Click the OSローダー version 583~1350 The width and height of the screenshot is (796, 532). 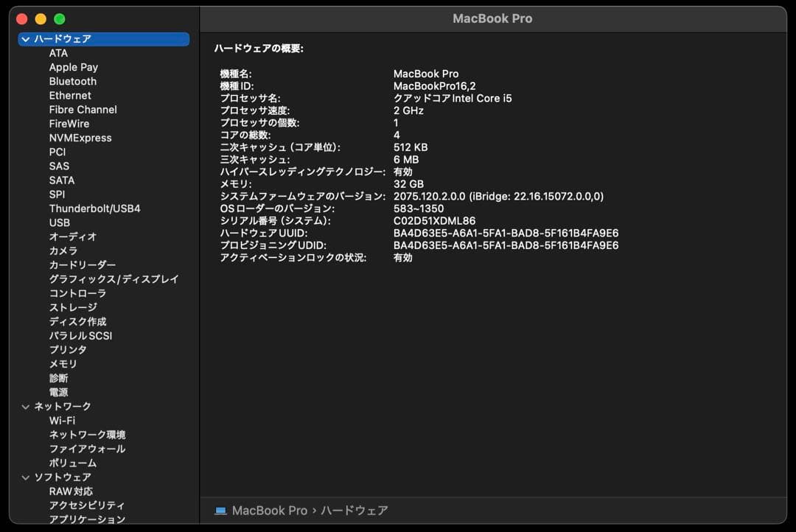pos(419,209)
